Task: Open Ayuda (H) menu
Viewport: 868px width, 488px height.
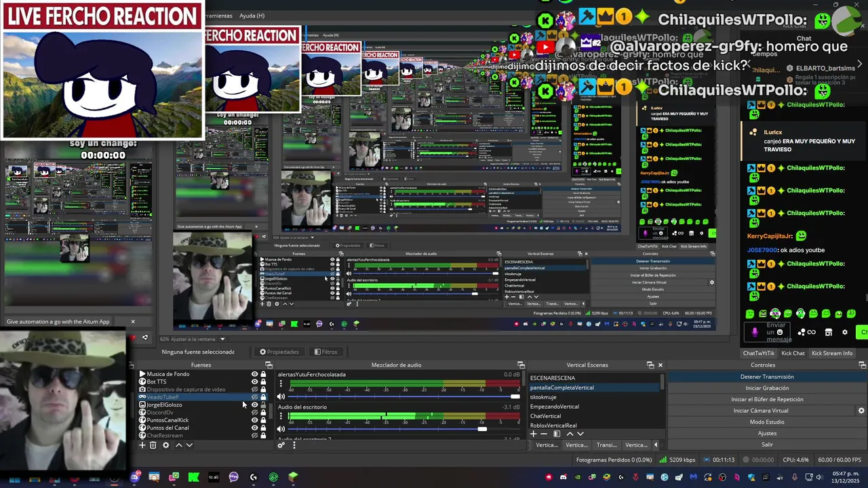Action: click(x=252, y=16)
